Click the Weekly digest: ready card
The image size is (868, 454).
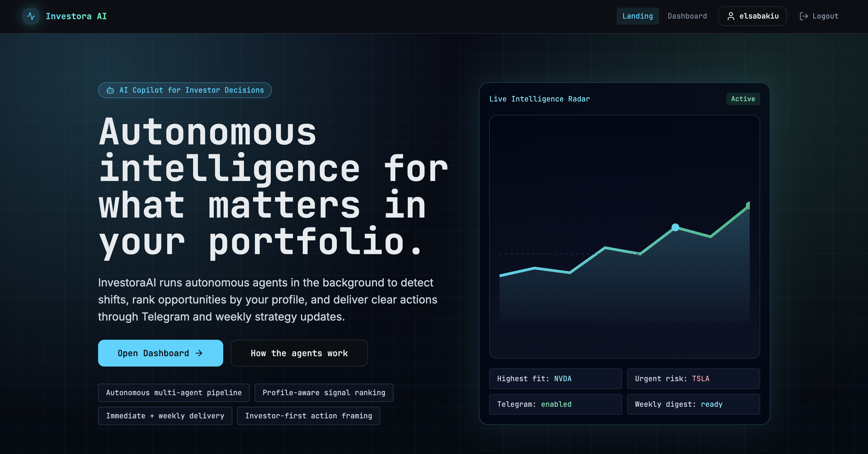(x=693, y=404)
